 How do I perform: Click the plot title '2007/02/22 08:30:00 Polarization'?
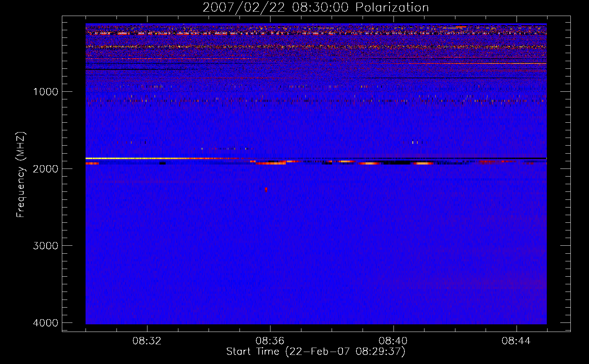[316, 8]
